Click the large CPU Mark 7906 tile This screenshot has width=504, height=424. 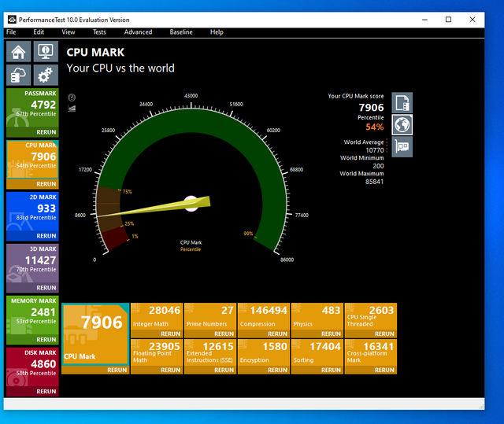tap(95, 334)
